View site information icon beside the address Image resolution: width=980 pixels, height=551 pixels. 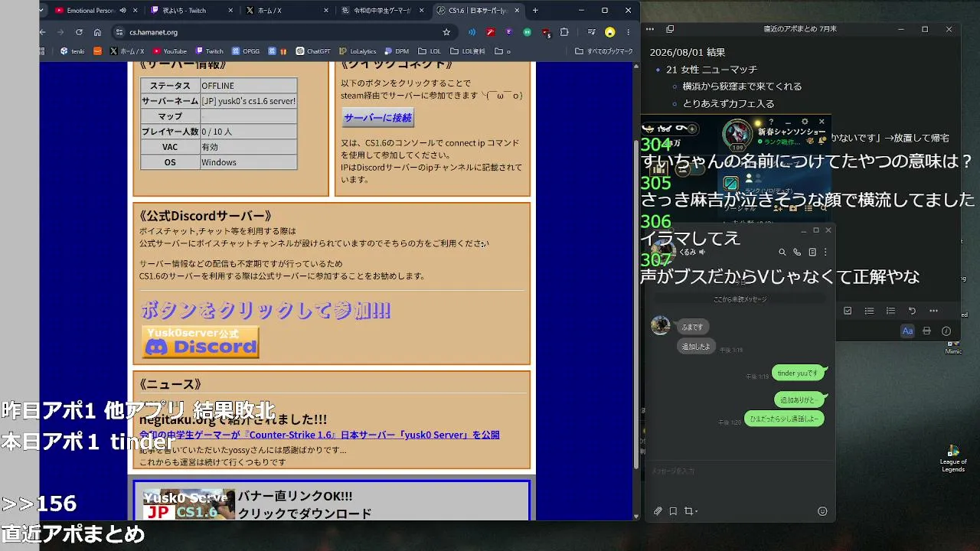coord(119,32)
